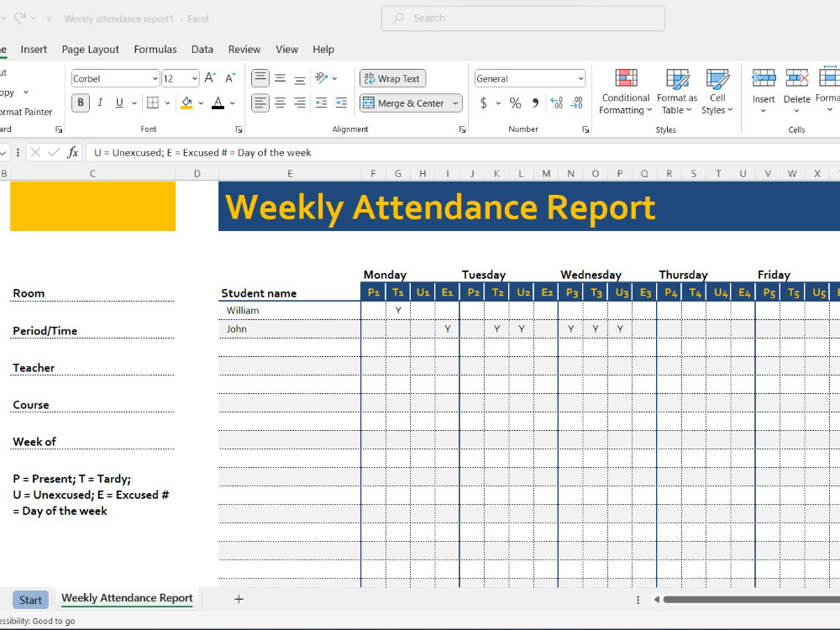Toggle Bold formatting
Screen dimensions: 840x630
[x=81, y=102]
